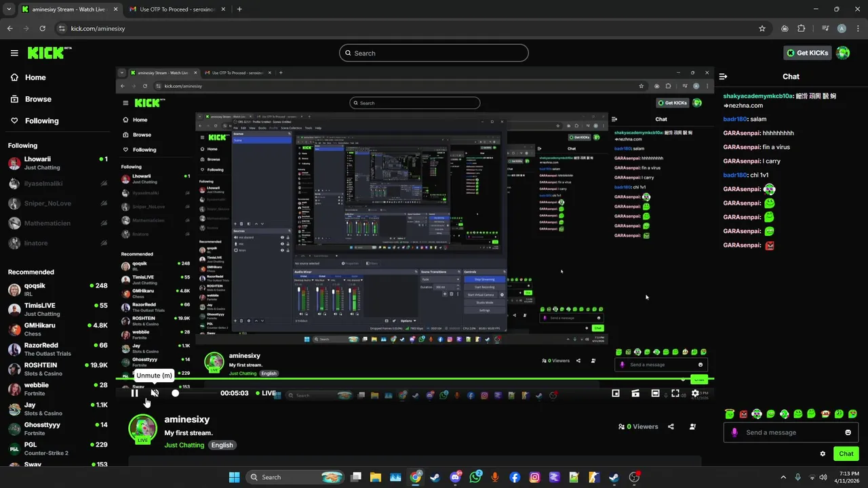Click the English language tag

pyautogui.click(x=222, y=445)
